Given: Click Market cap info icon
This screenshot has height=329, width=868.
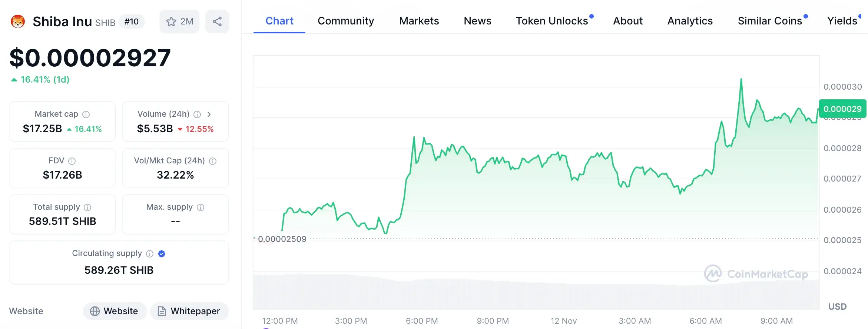Looking at the screenshot, I should 86,114.
